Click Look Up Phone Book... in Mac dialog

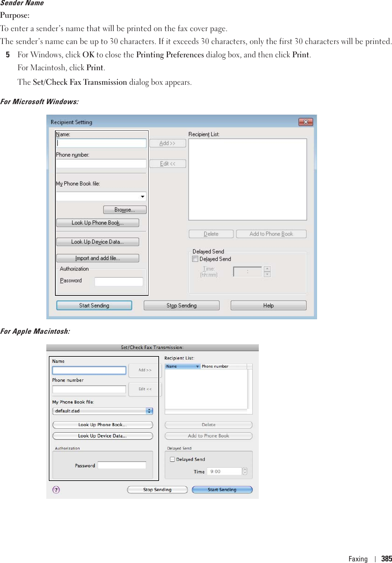[103, 425]
